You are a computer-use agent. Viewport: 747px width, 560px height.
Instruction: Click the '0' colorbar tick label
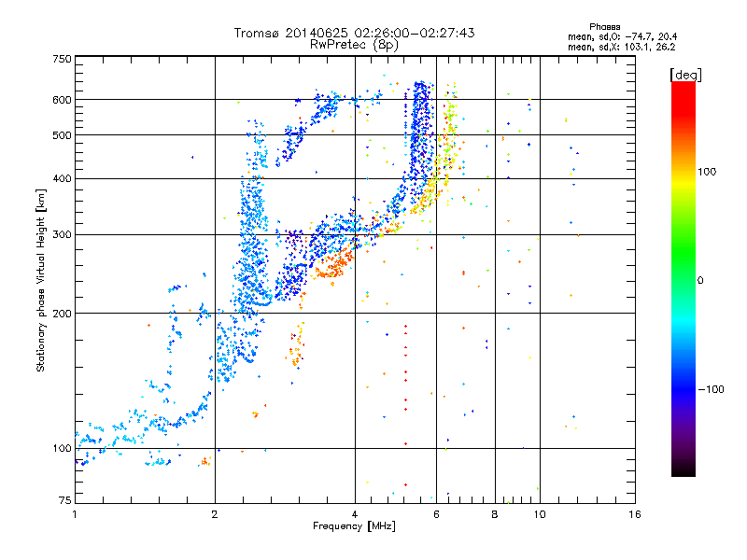pyautogui.click(x=700, y=281)
